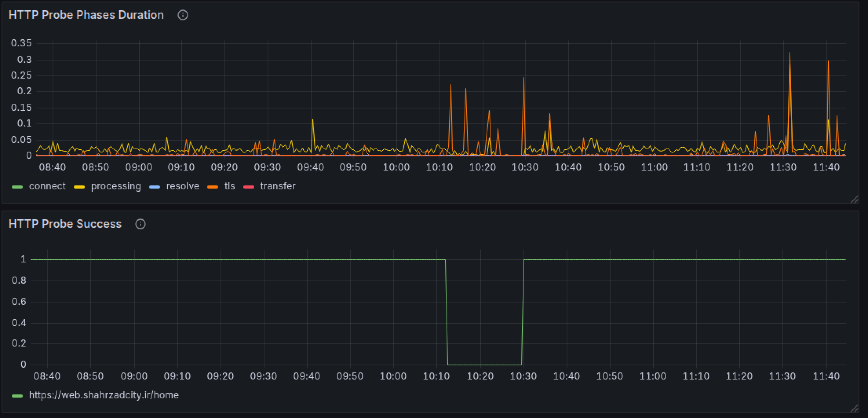Toggle the transfer series in the legend
Screen dimensions: 868x418
tap(277, 186)
